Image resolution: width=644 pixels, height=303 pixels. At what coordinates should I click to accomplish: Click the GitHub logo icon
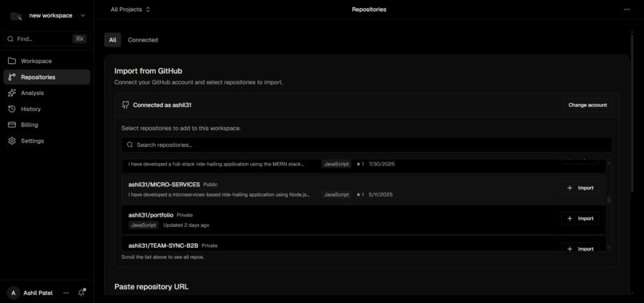[125, 105]
